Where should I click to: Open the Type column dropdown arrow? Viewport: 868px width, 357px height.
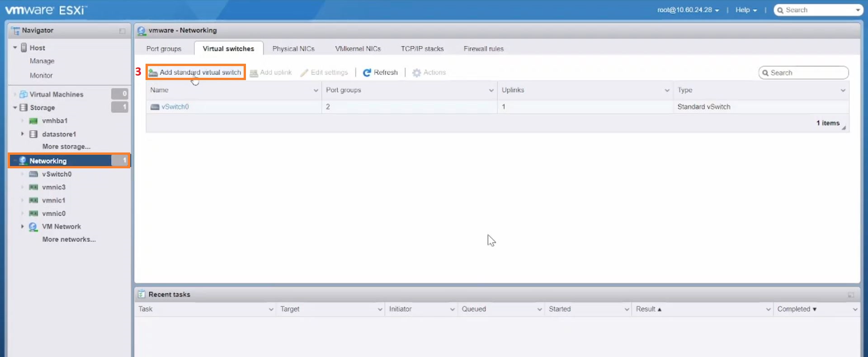click(x=843, y=90)
